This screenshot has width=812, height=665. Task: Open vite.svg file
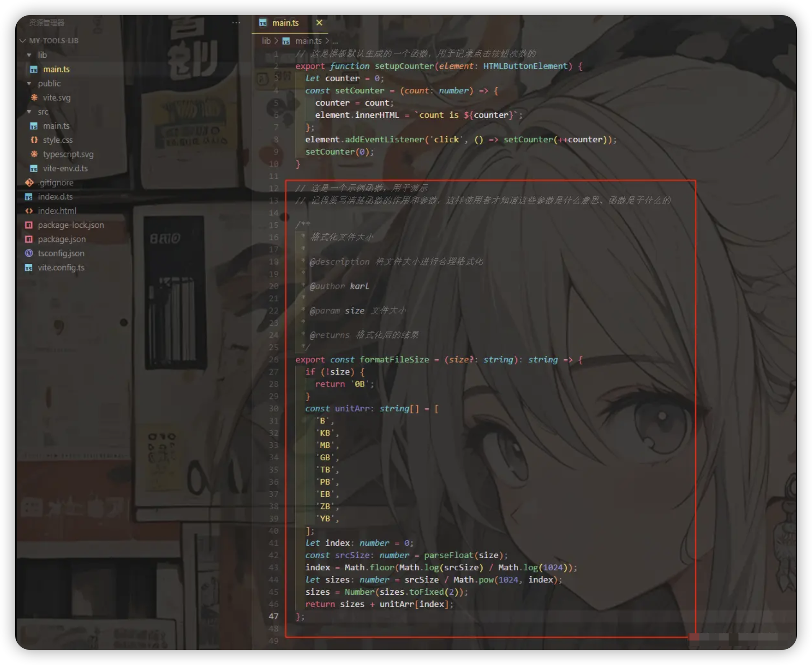point(57,98)
